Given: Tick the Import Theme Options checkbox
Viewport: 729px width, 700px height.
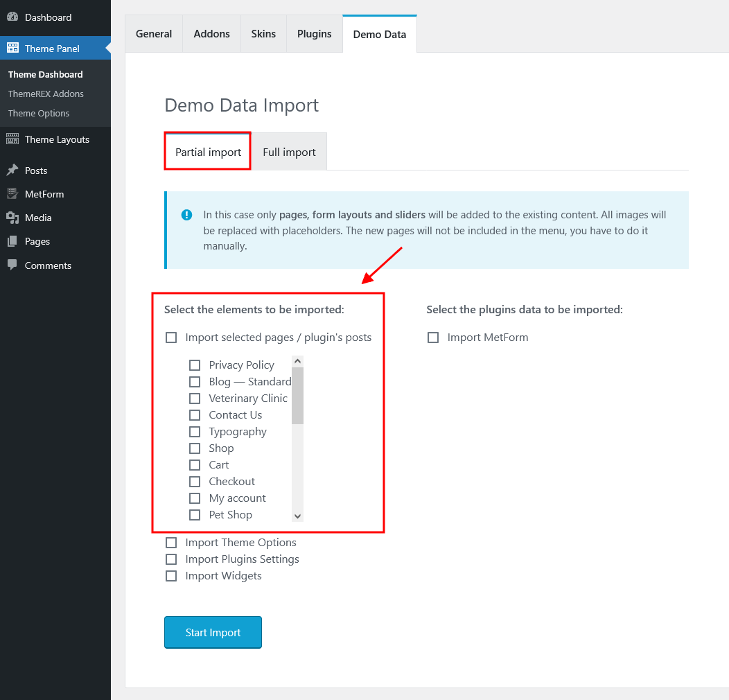Looking at the screenshot, I should click(x=171, y=543).
